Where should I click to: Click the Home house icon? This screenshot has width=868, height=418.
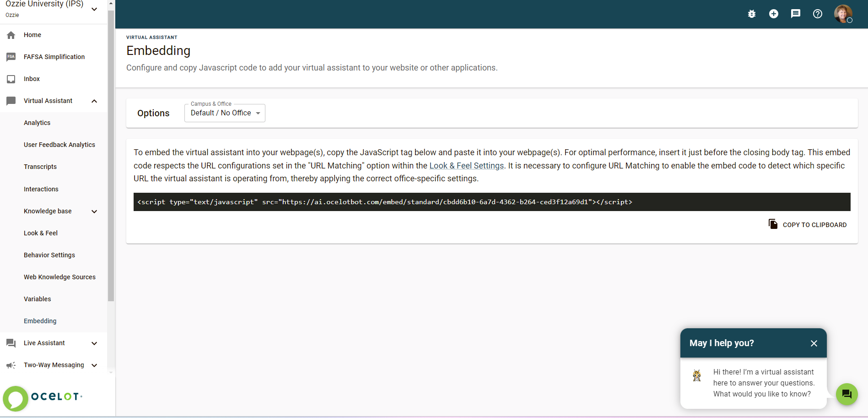point(11,35)
